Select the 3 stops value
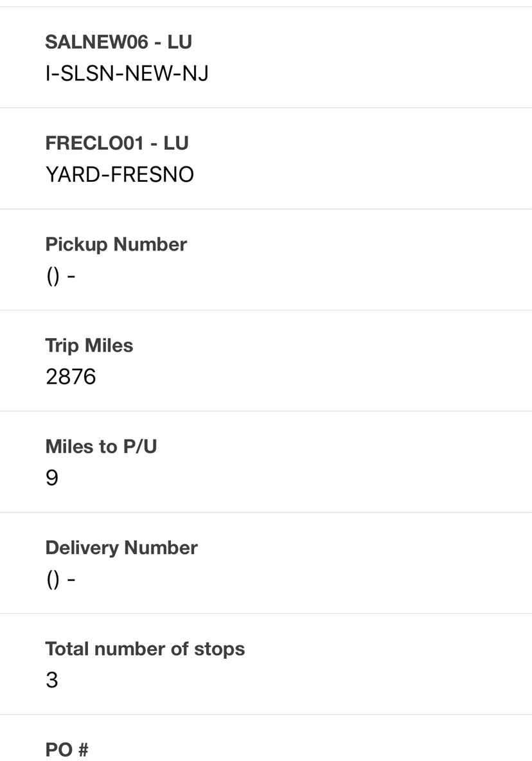 tap(52, 680)
